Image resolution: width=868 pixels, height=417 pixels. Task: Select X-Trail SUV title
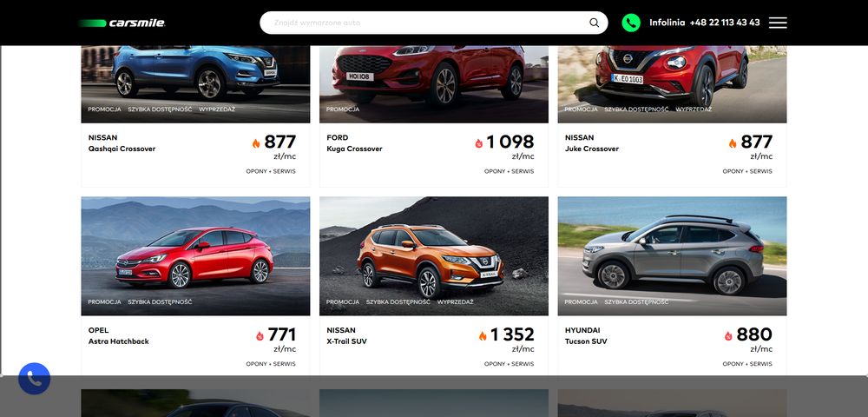click(346, 341)
